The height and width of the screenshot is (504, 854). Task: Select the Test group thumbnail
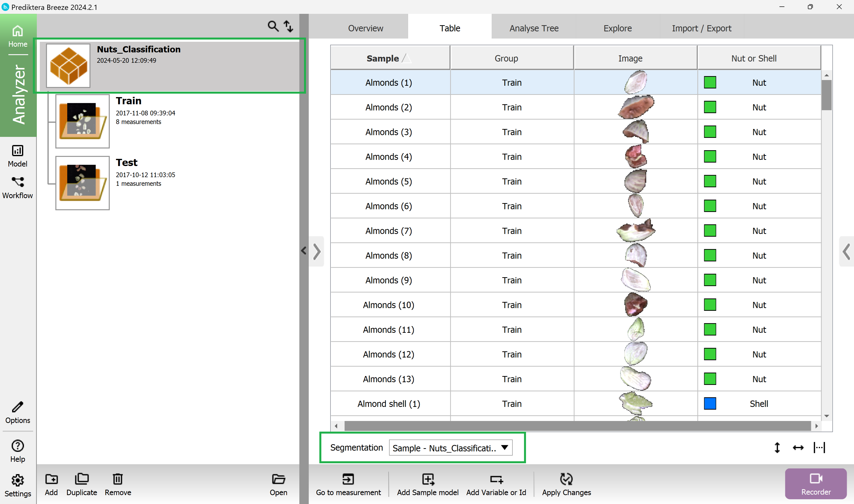coord(82,183)
